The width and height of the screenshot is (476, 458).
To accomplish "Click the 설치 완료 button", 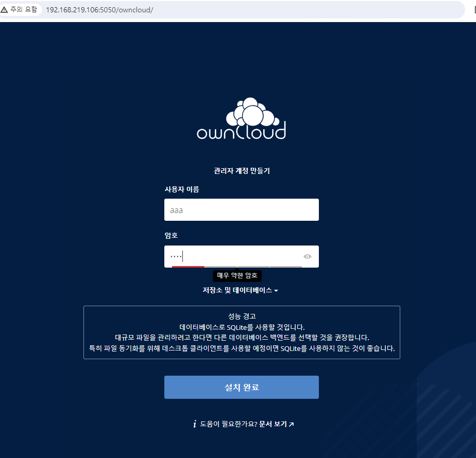I will (241, 387).
